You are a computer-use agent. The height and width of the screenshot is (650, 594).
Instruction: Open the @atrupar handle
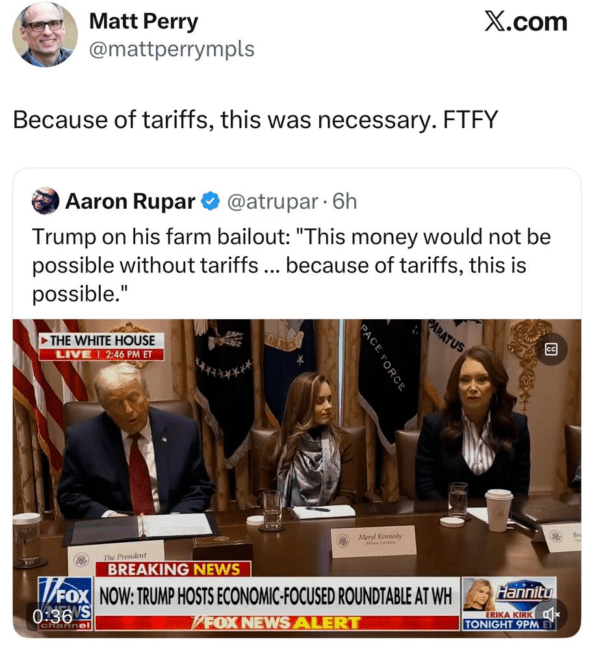[272, 201]
